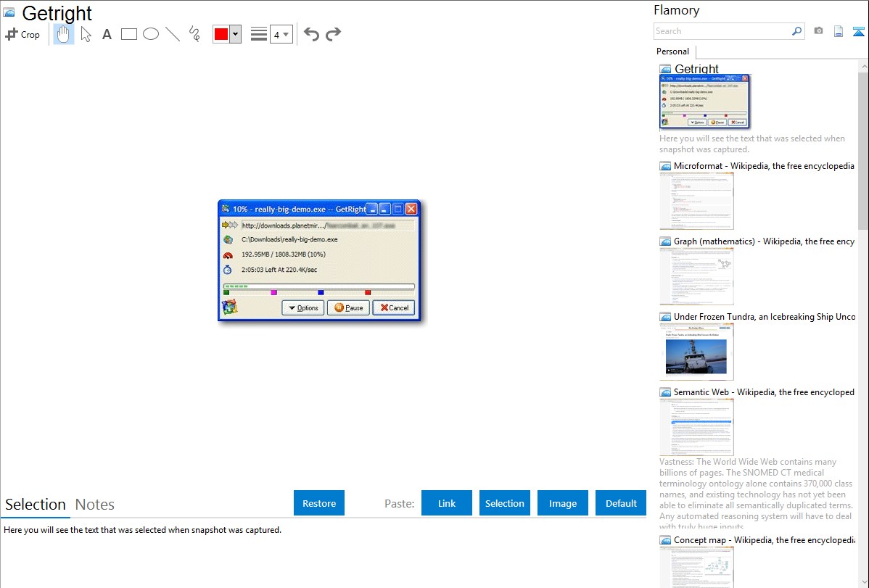Click the icon beside Under Frozen Tundra title
Screen dimensions: 869x588
click(665, 317)
